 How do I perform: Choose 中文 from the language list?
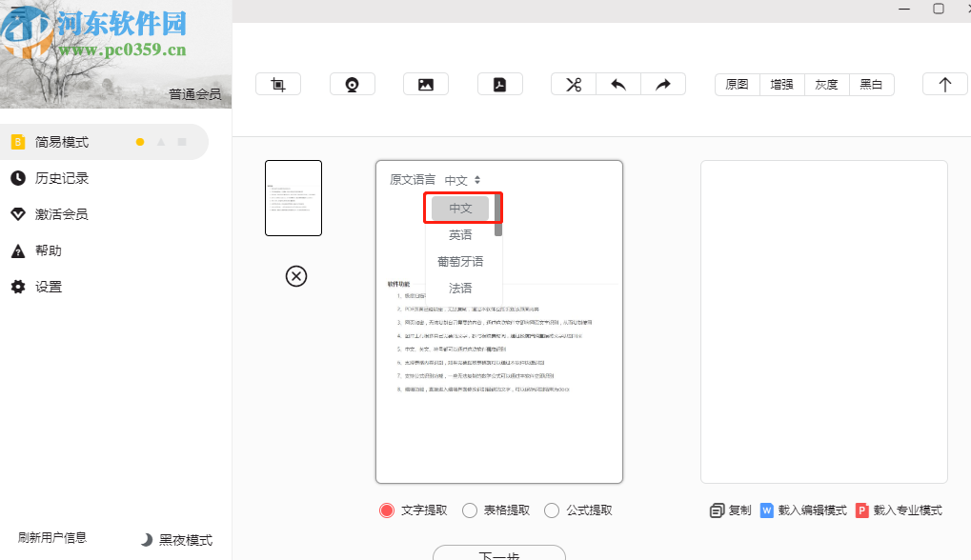point(460,208)
